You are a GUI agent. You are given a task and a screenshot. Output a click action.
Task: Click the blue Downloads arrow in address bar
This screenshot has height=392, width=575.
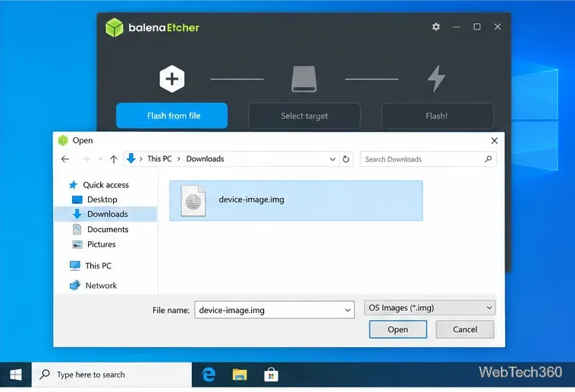pyautogui.click(x=131, y=158)
